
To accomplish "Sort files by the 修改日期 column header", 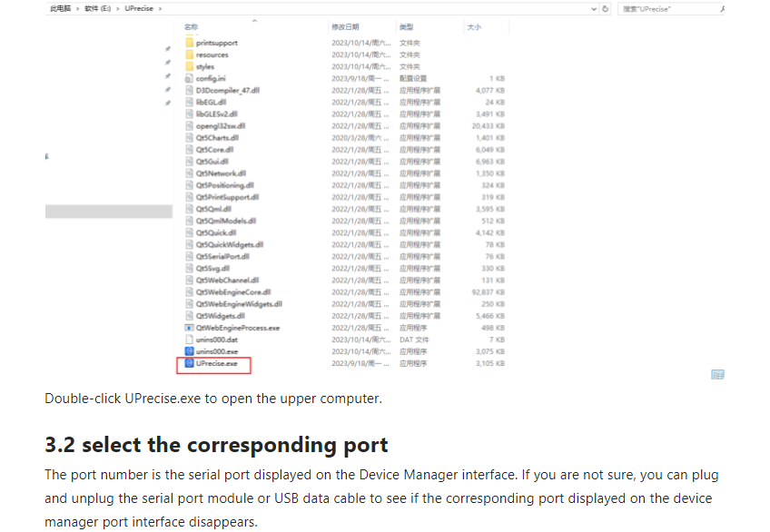I will (x=345, y=27).
